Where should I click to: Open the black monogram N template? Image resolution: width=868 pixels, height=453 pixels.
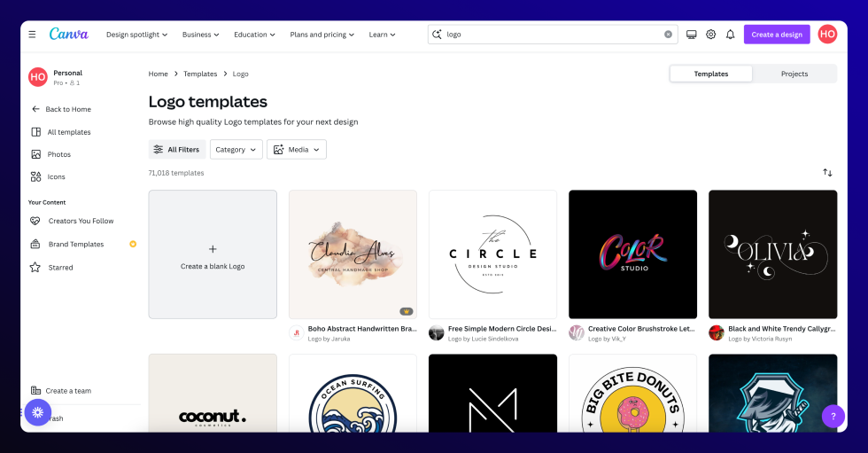coord(492,394)
